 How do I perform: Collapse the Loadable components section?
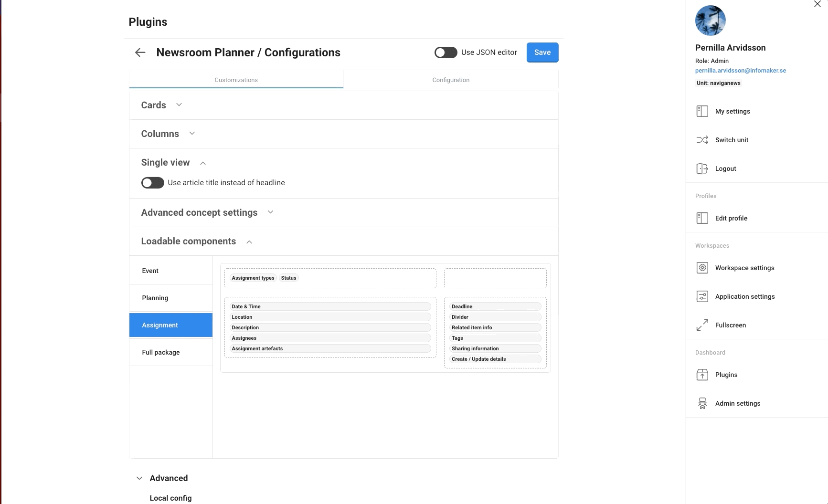click(x=249, y=242)
